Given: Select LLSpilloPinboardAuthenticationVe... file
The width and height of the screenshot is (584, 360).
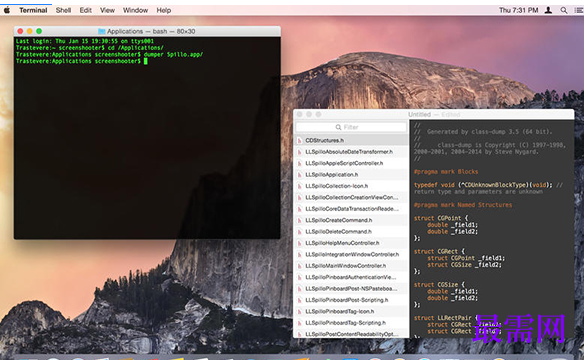Looking at the screenshot, I should click(351, 277).
